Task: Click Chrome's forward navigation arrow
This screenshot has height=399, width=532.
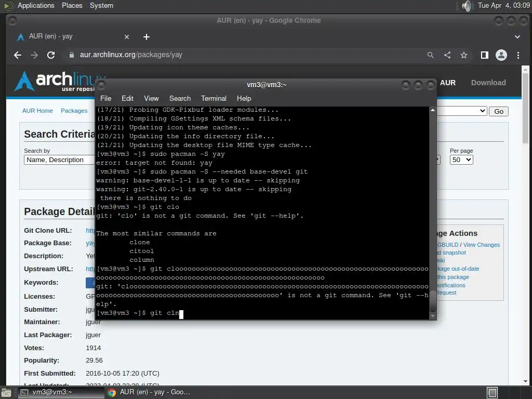Action: click(34, 55)
